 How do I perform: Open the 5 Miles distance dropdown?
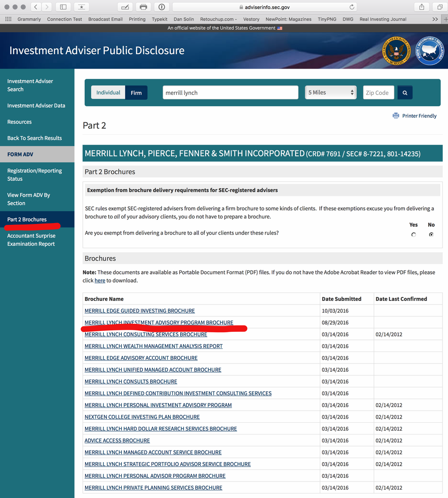click(331, 92)
